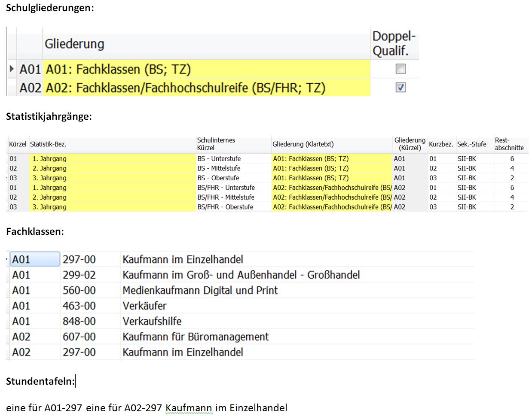Image resolution: width=532 pixels, height=416 pixels.
Task: Click Restabschnitte value 2 in BS/FHR - Oberstufe row
Action: pyautogui.click(x=512, y=207)
